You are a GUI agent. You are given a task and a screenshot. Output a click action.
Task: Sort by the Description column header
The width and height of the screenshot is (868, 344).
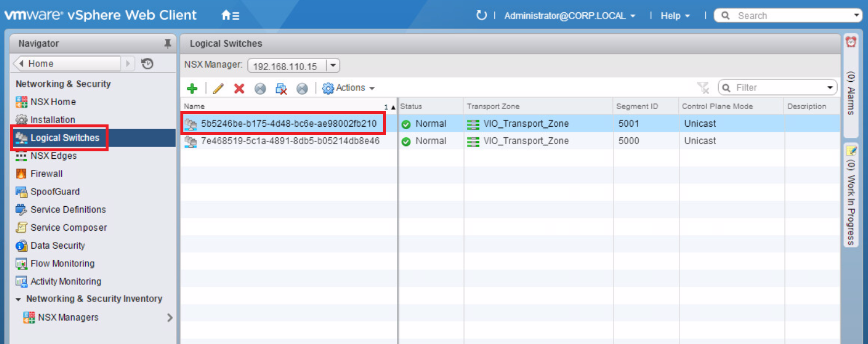click(812, 106)
